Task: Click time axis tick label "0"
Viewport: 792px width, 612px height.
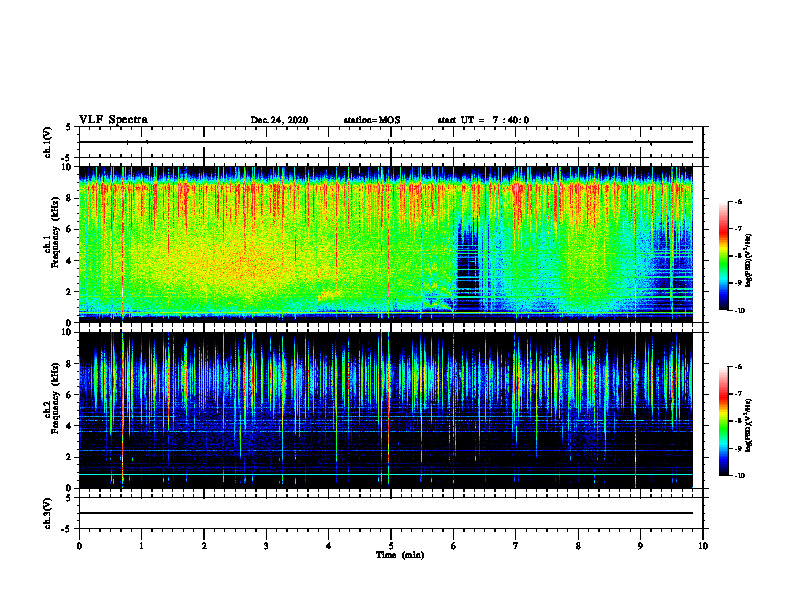Action: (x=79, y=546)
